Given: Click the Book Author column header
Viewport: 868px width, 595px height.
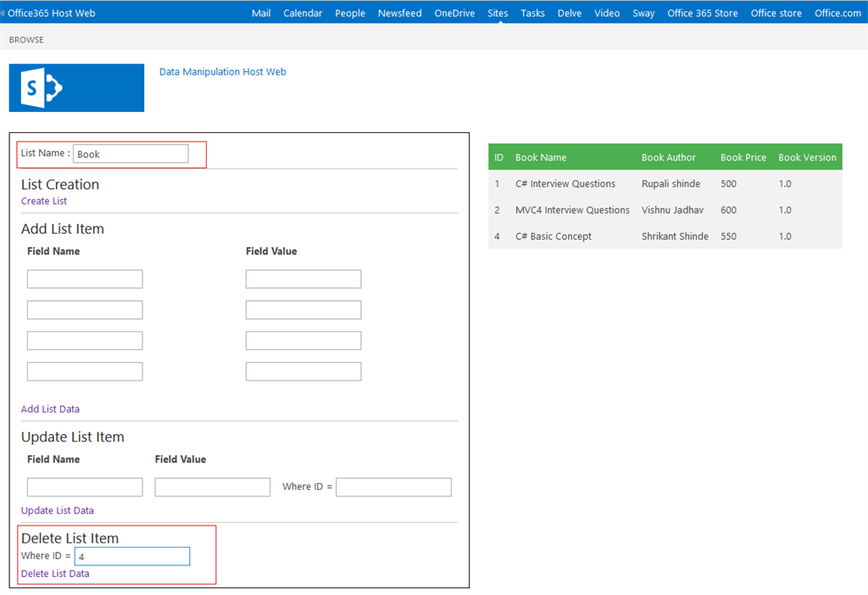Looking at the screenshot, I should coord(668,157).
